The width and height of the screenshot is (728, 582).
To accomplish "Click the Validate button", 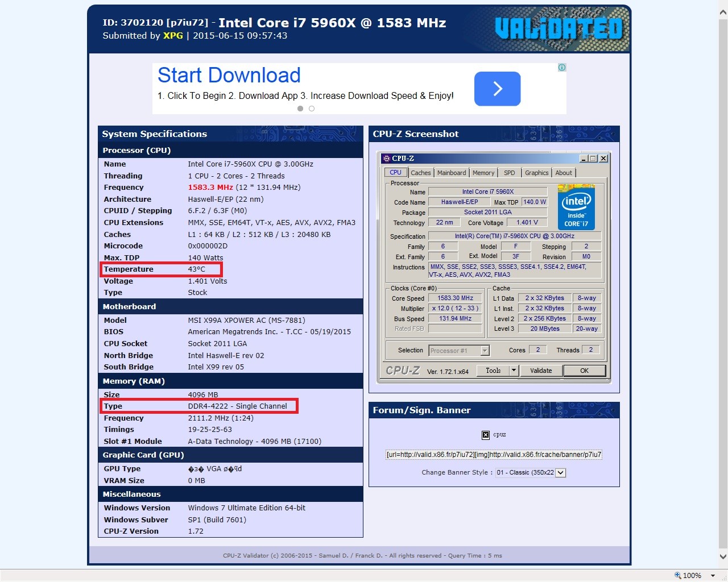I will tap(541, 371).
